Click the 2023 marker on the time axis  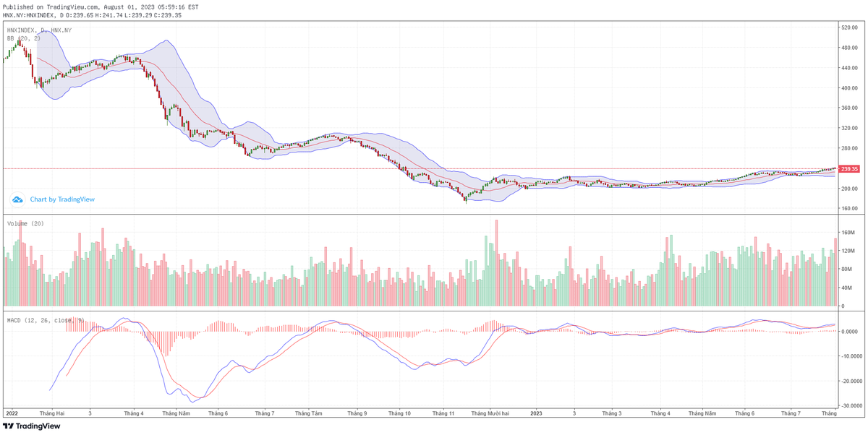coord(536,414)
